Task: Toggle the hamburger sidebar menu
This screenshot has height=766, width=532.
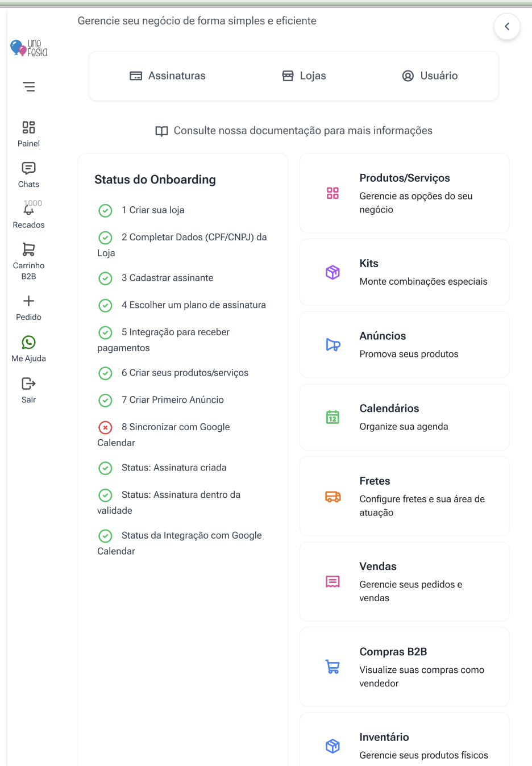Action: pyautogui.click(x=29, y=87)
